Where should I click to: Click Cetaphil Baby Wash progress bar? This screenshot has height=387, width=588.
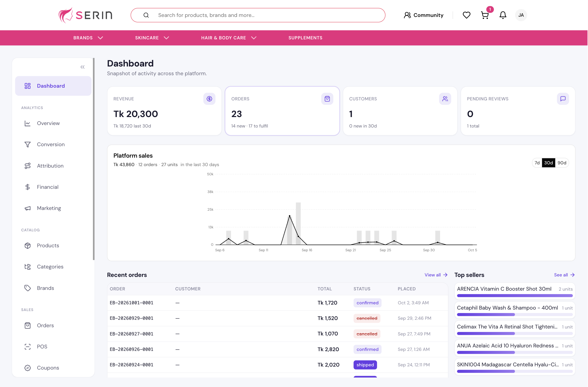coord(515,315)
